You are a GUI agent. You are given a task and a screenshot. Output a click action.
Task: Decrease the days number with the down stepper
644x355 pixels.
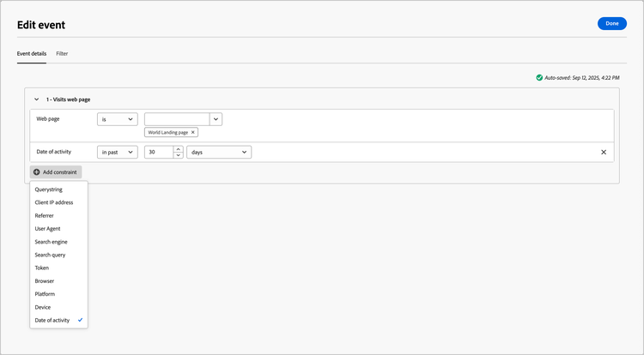point(178,155)
